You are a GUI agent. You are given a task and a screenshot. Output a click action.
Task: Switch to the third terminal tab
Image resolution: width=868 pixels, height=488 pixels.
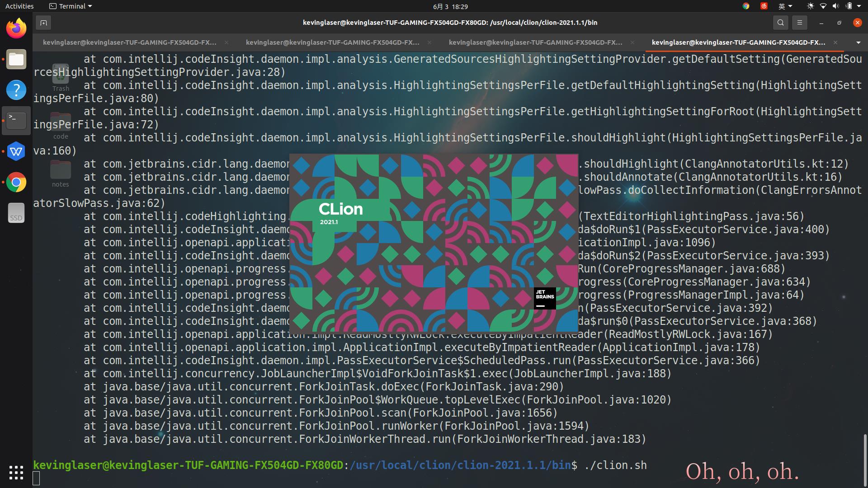pos(535,42)
